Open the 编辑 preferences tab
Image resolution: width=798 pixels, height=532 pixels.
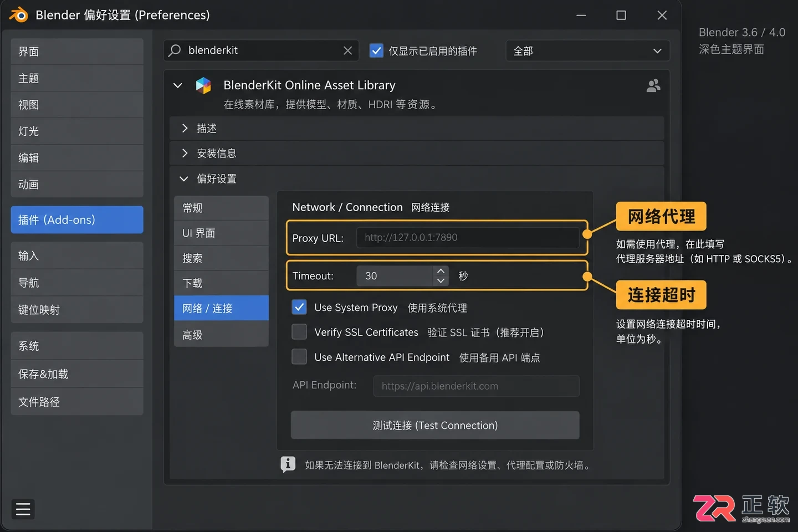click(x=77, y=158)
